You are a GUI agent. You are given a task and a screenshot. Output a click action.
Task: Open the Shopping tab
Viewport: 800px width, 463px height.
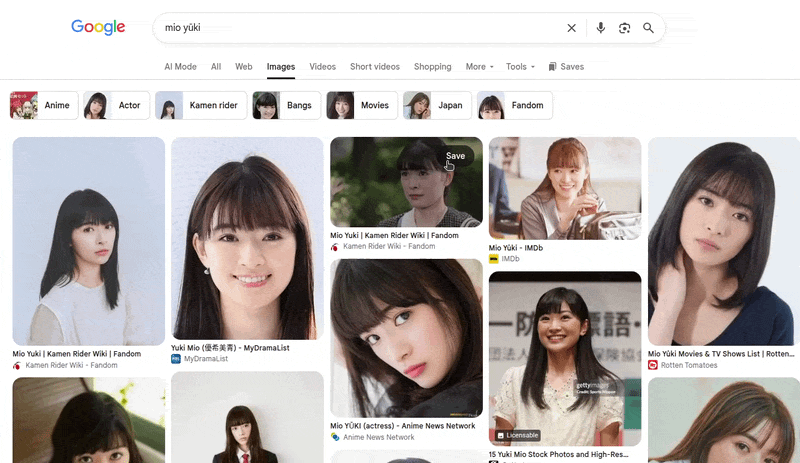(433, 66)
